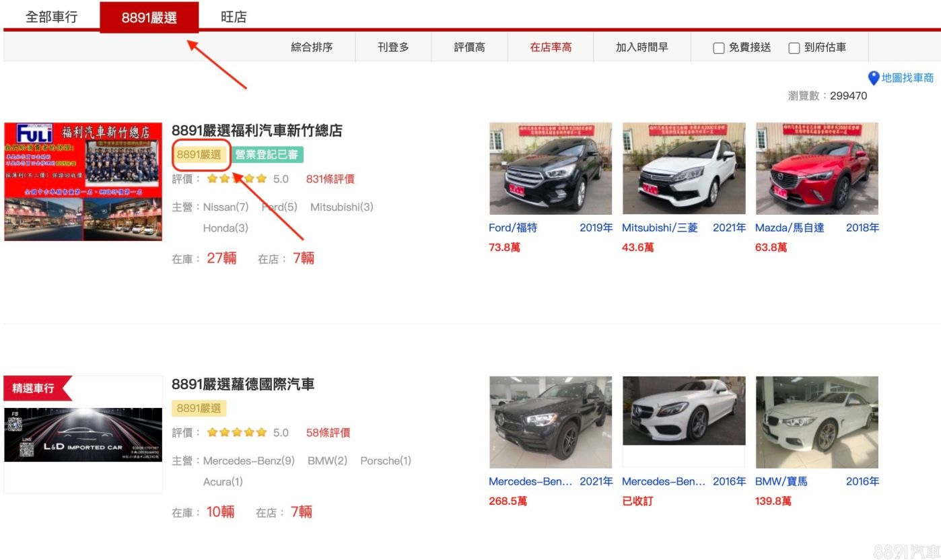The image size is (941, 560).
Task: Click the 精選車行 red ribbon label
Action: (34, 388)
